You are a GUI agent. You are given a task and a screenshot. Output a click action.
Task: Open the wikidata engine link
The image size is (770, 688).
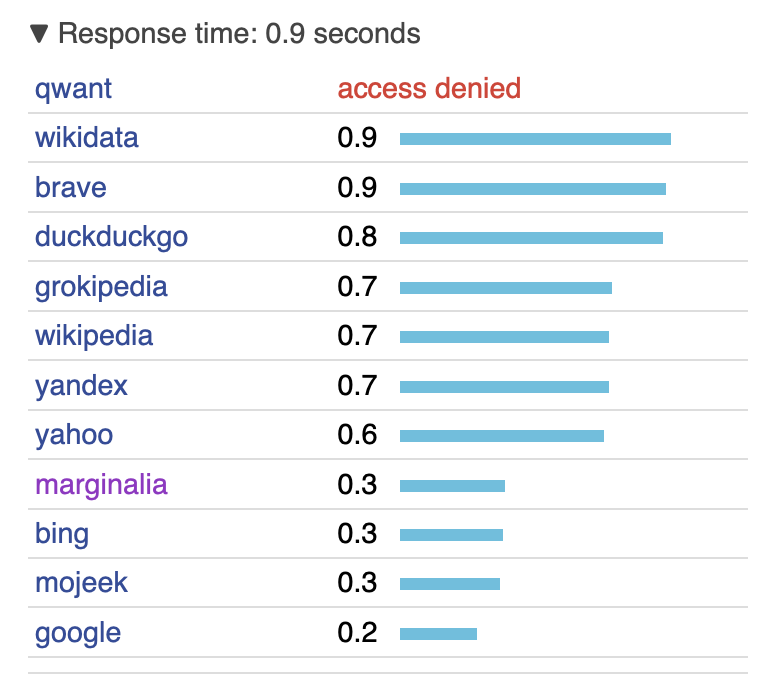(86, 138)
